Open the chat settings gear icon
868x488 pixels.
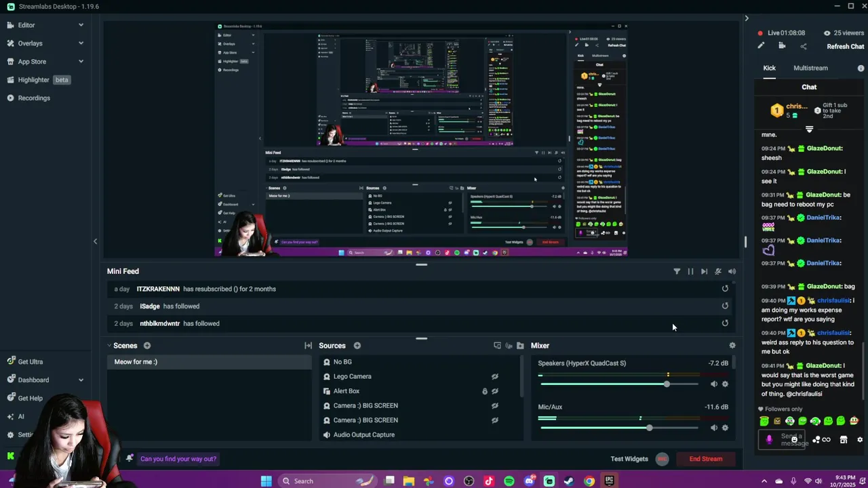860,440
